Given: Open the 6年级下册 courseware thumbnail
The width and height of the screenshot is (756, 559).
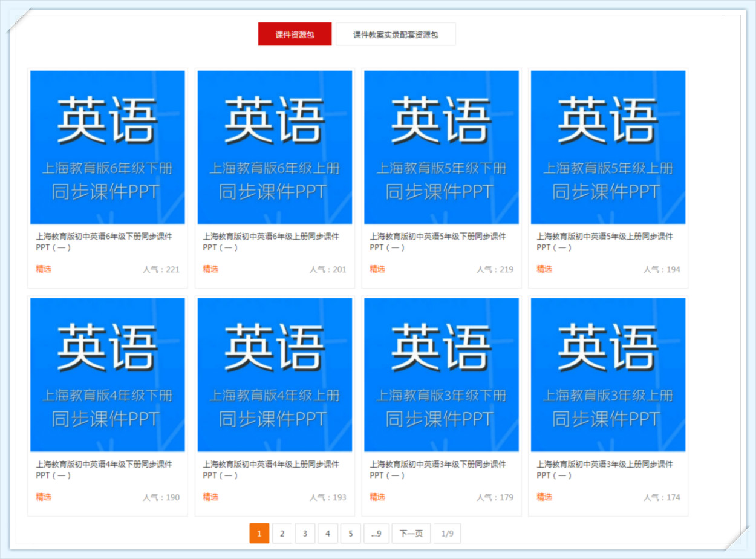Looking at the screenshot, I should (x=108, y=148).
